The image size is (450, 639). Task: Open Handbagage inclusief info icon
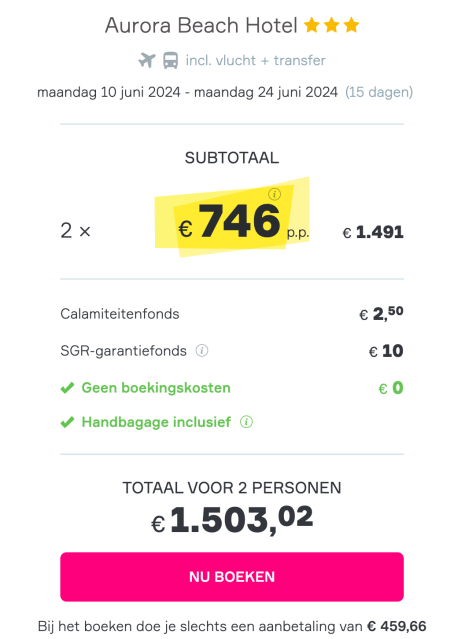[246, 422]
